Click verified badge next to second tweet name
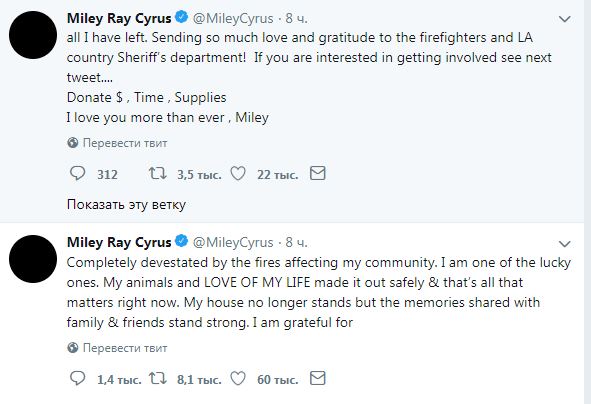The height and width of the screenshot is (404, 591). (182, 241)
